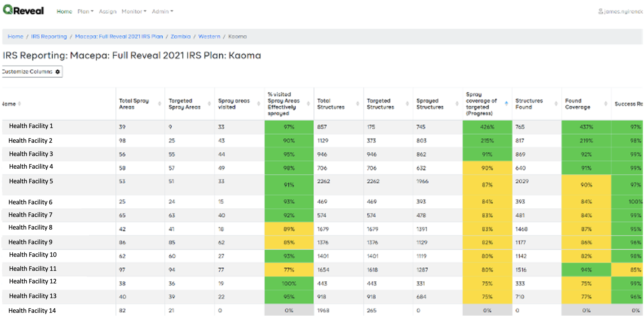This screenshot has height=317, width=644.
Task: Click sort arrow on Found Coverage column
Action: tap(606, 104)
